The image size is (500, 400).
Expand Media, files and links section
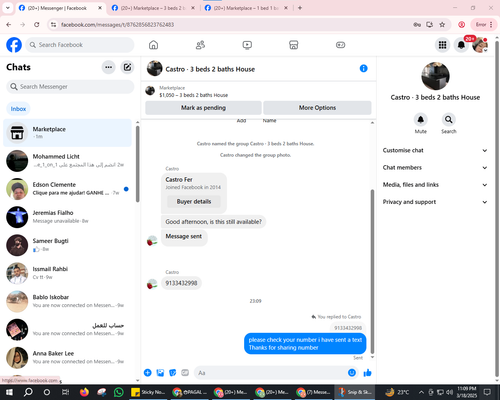point(435,185)
